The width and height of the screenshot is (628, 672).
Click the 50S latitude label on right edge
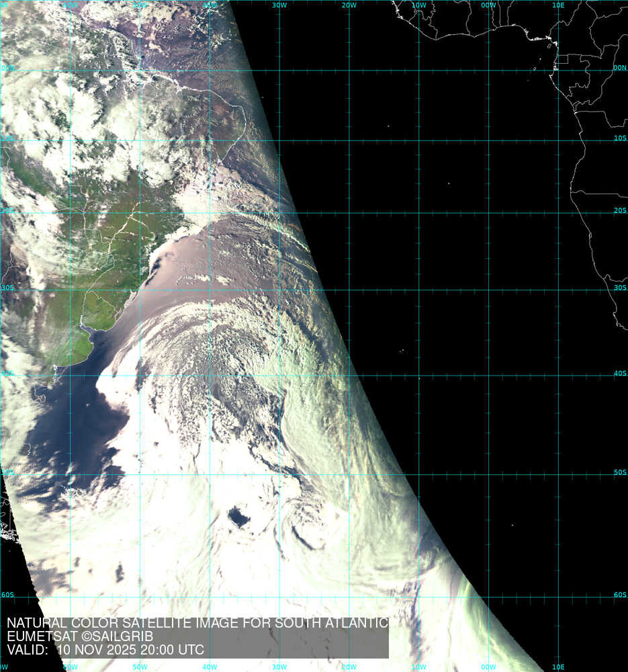(620, 472)
